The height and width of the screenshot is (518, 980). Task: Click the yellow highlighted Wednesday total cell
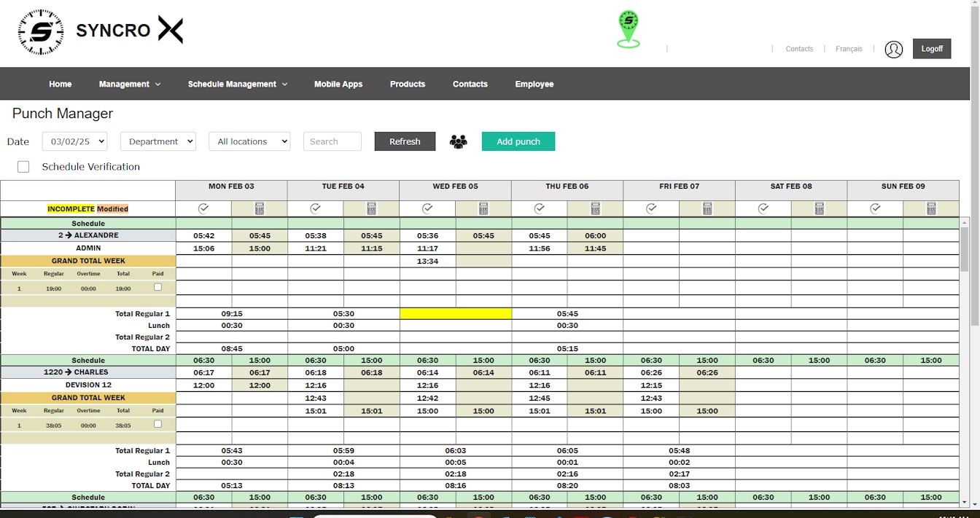click(x=455, y=314)
